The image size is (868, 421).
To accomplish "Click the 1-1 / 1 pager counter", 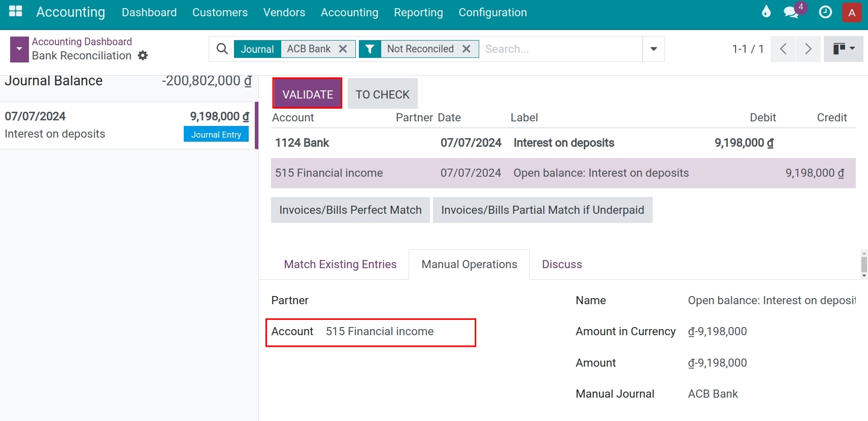I will 748,49.
